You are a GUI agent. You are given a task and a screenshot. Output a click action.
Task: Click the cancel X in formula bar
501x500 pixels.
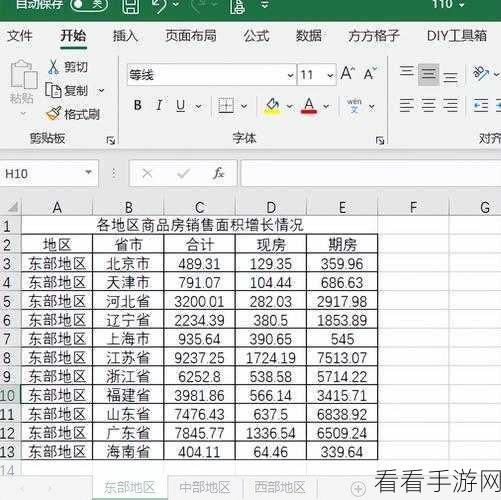click(147, 173)
